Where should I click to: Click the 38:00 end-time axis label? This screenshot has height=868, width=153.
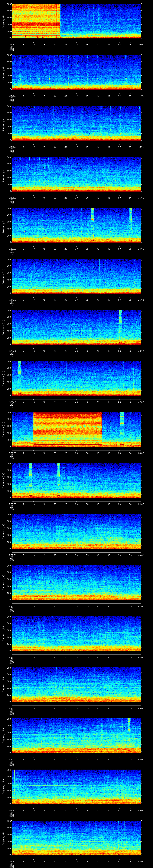tap(141, 453)
